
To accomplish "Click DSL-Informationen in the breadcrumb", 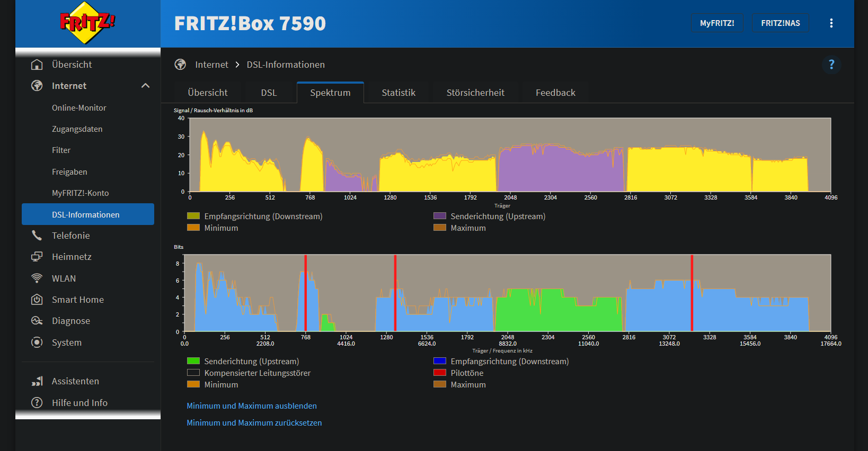I will (x=286, y=65).
